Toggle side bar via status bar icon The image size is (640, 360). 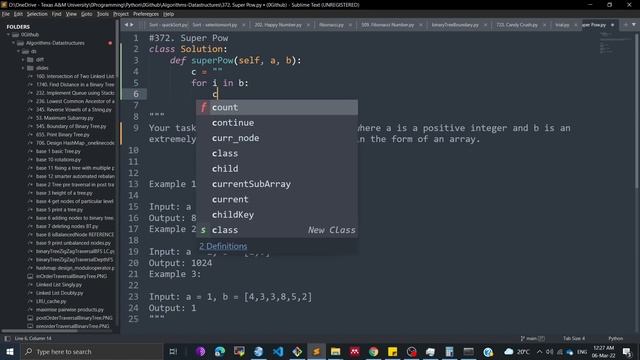pyautogui.click(x=7, y=338)
